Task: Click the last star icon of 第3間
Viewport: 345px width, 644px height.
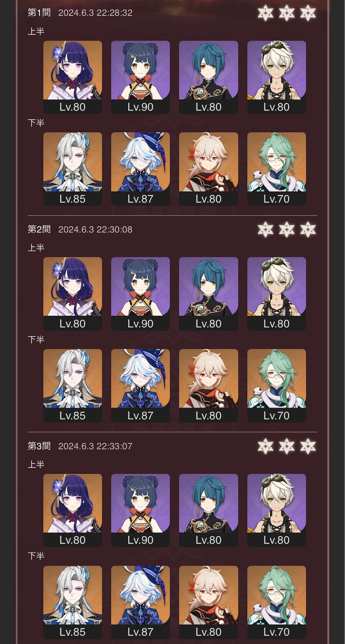Action: tap(308, 446)
